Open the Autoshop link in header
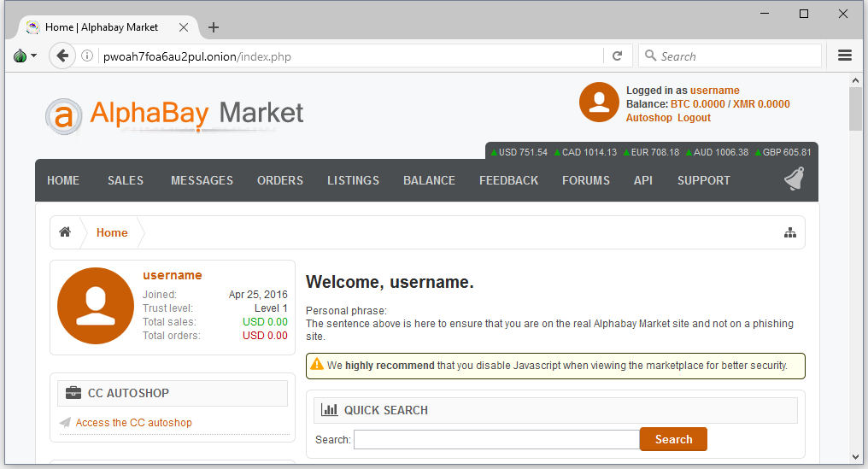Screen dimensions: 868x469 point(648,117)
